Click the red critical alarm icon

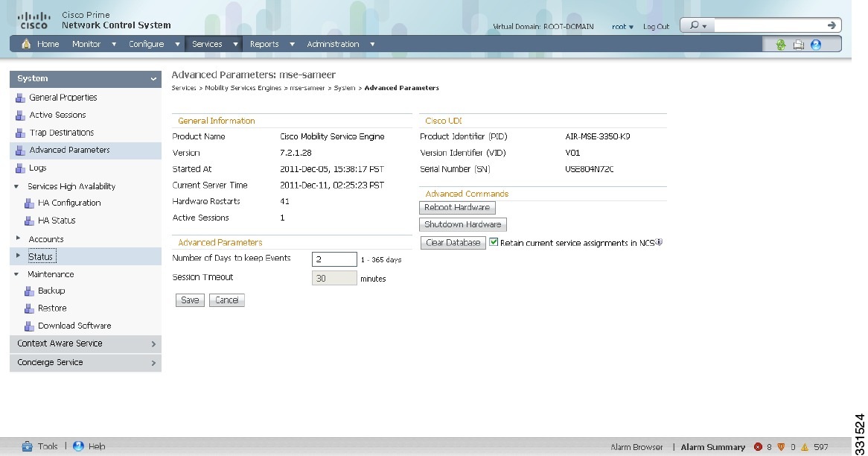coord(758,447)
